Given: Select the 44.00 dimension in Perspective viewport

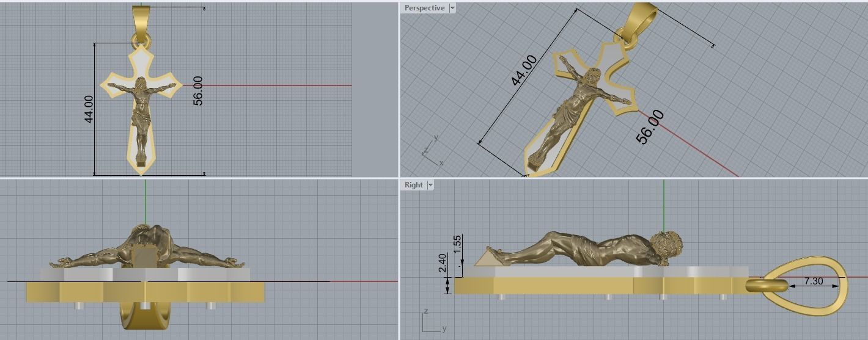Looking at the screenshot, I should tap(524, 70).
